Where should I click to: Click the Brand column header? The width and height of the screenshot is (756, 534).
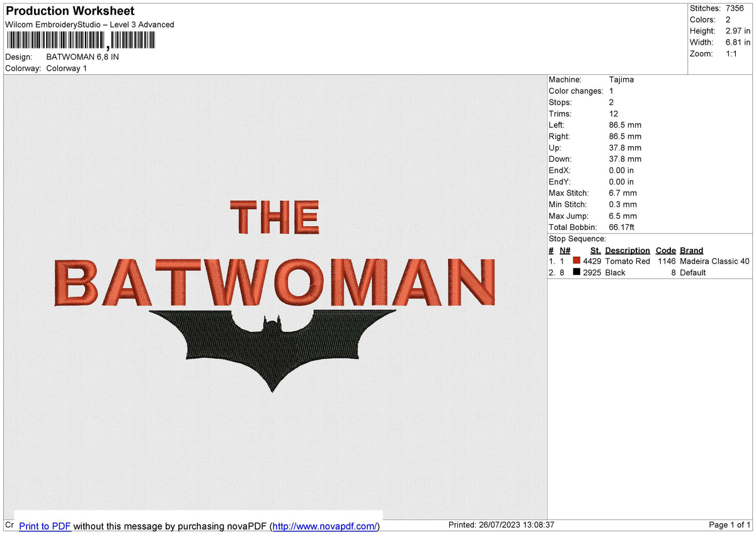click(692, 250)
